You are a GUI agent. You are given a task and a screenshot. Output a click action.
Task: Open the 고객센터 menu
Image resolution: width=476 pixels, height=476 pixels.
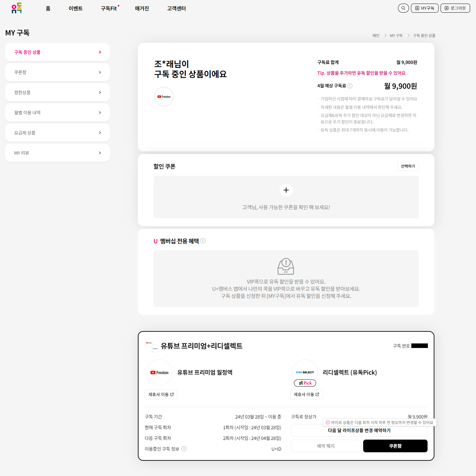[x=177, y=8]
